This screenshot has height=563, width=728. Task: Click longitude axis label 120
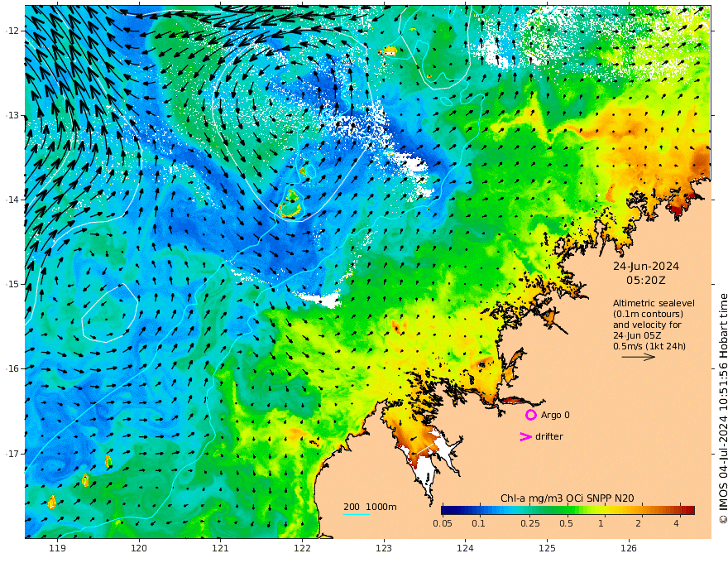139,548
